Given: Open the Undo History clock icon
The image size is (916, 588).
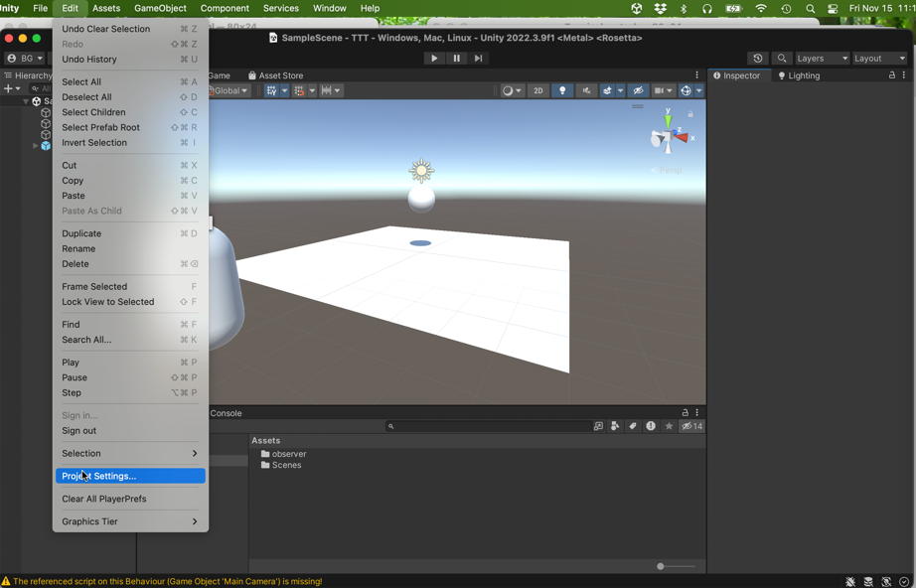Looking at the screenshot, I should pyautogui.click(x=757, y=59).
